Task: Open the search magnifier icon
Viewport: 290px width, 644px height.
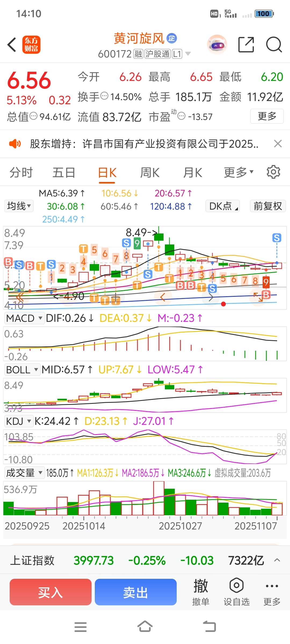Action: (x=274, y=45)
